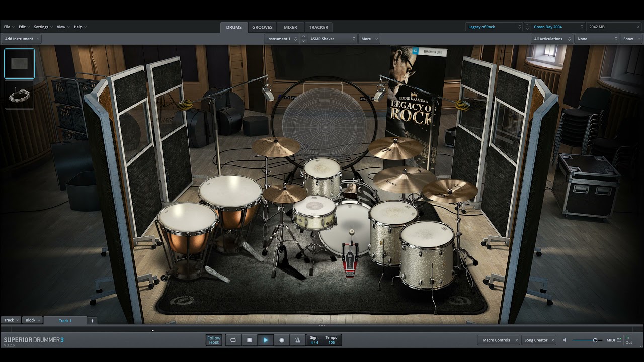
Task: Open the 2942 MB memory dropdown
Action: tap(613, 27)
